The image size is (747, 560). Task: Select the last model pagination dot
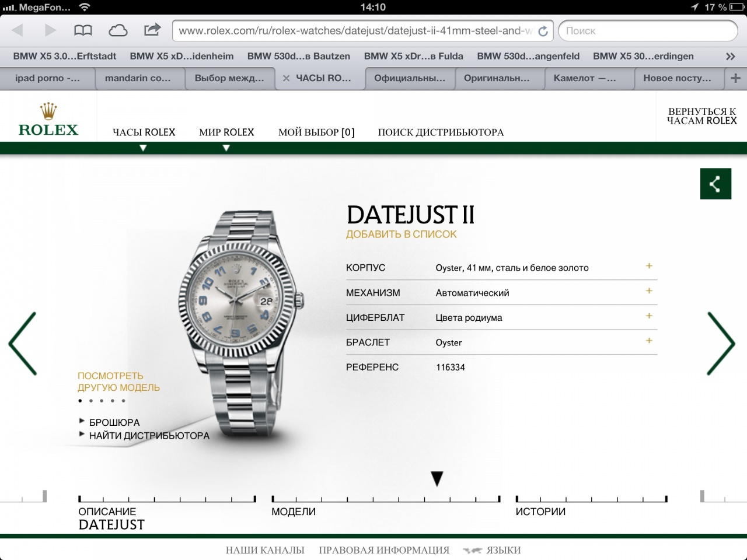(x=123, y=401)
